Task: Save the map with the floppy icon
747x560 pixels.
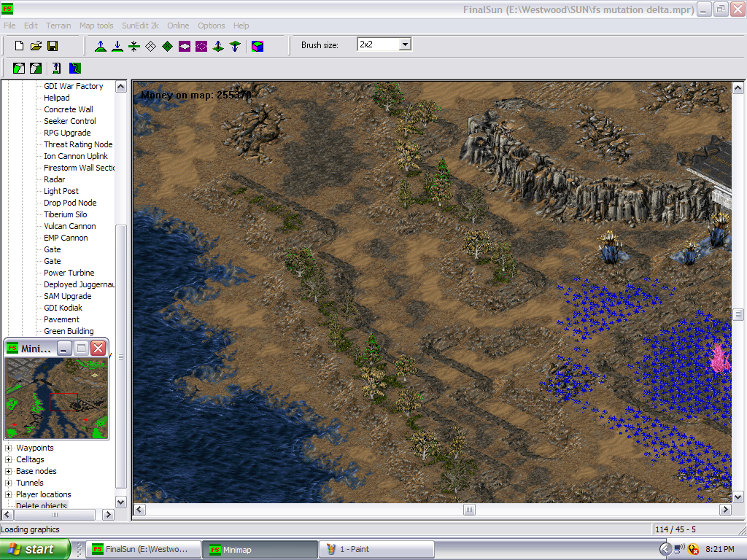Action: pyautogui.click(x=53, y=46)
